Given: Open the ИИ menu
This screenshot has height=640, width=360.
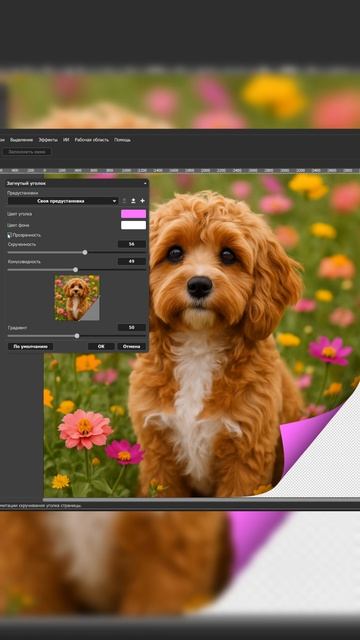Looking at the screenshot, I should tap(66, 140).
